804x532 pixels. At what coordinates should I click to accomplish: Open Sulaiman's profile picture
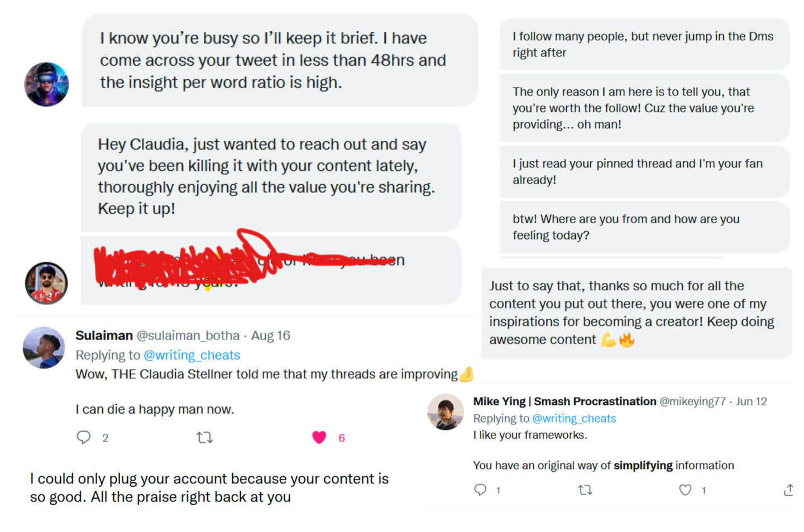click(x=44, y=347)
